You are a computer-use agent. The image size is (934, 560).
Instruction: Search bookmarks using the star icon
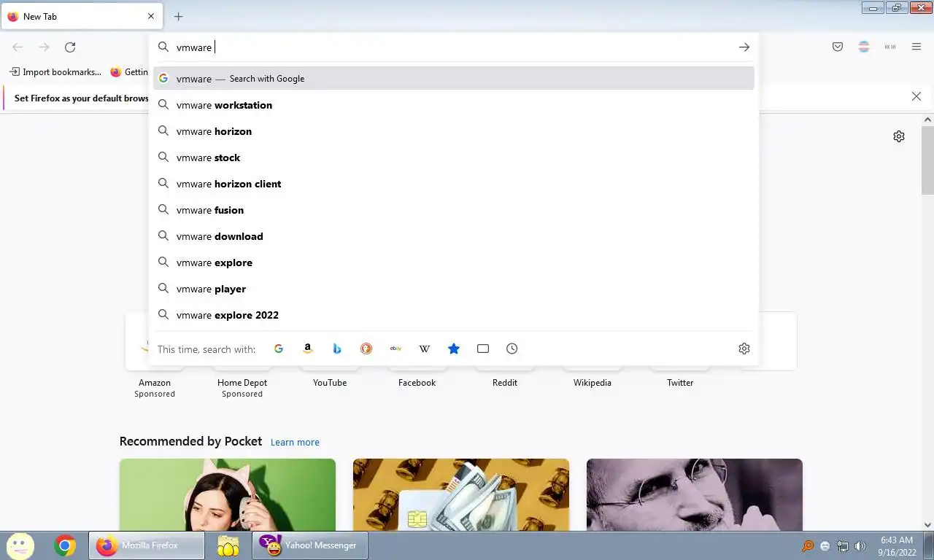point(454,349)
